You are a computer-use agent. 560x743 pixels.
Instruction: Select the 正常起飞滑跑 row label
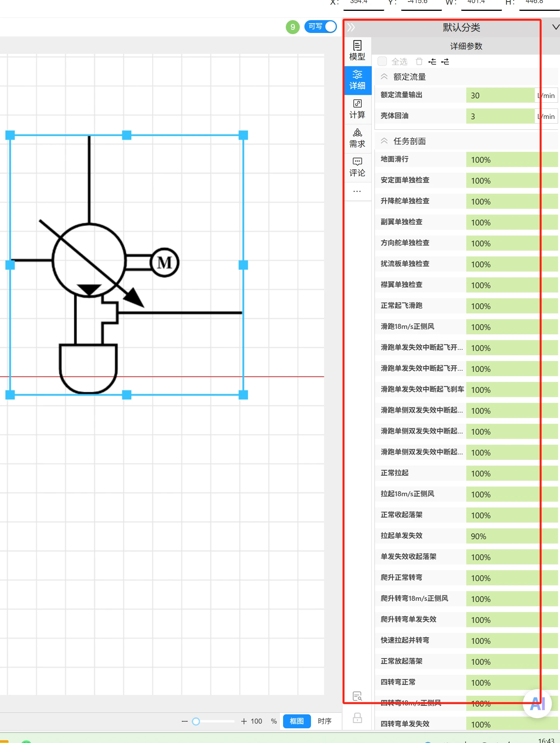coord(402,306)
